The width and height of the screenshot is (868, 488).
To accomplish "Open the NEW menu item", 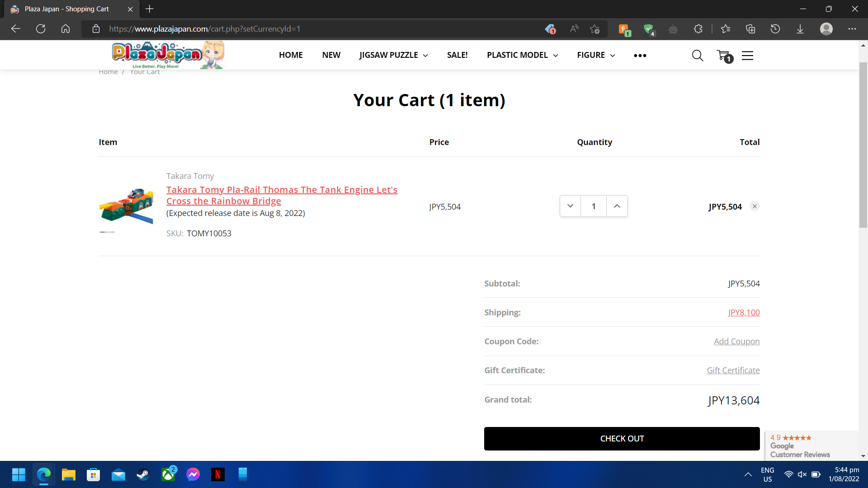I will pos(331,55).
